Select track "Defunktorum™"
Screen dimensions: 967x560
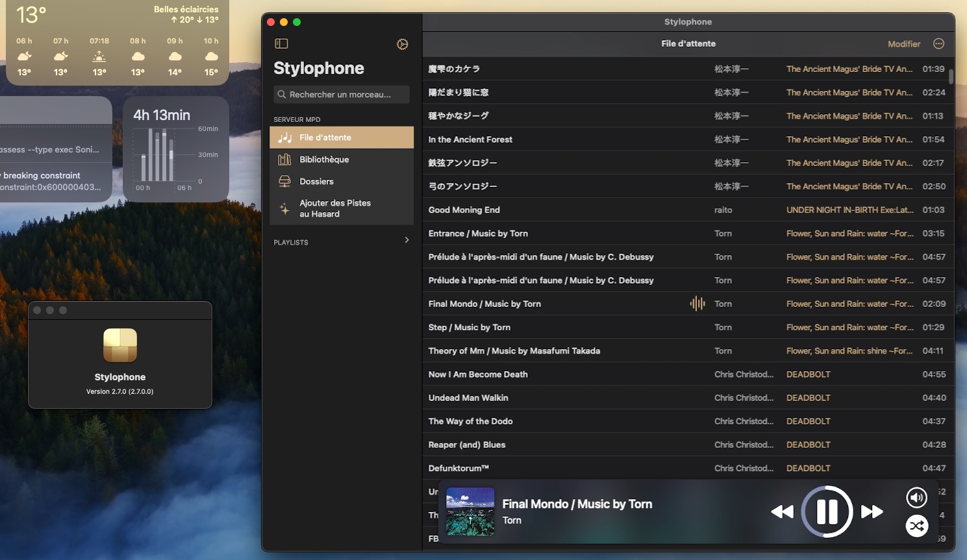tap(688, 468)
